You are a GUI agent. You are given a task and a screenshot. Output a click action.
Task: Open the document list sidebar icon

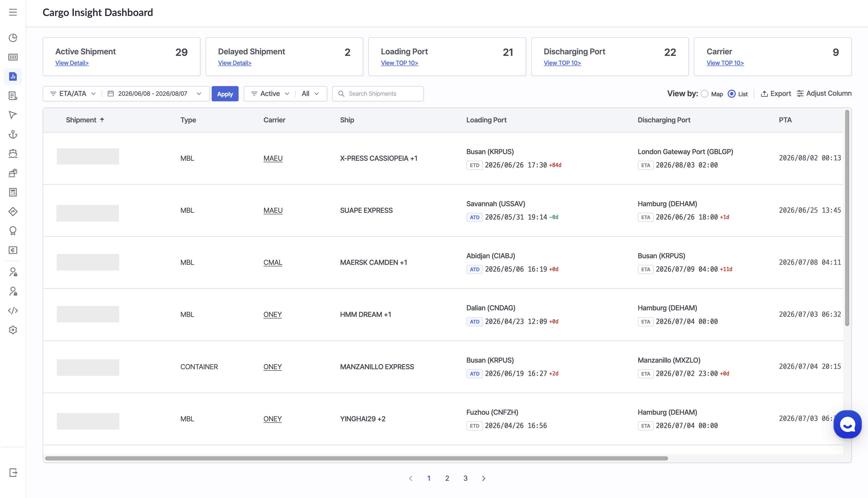click(13, 96)
